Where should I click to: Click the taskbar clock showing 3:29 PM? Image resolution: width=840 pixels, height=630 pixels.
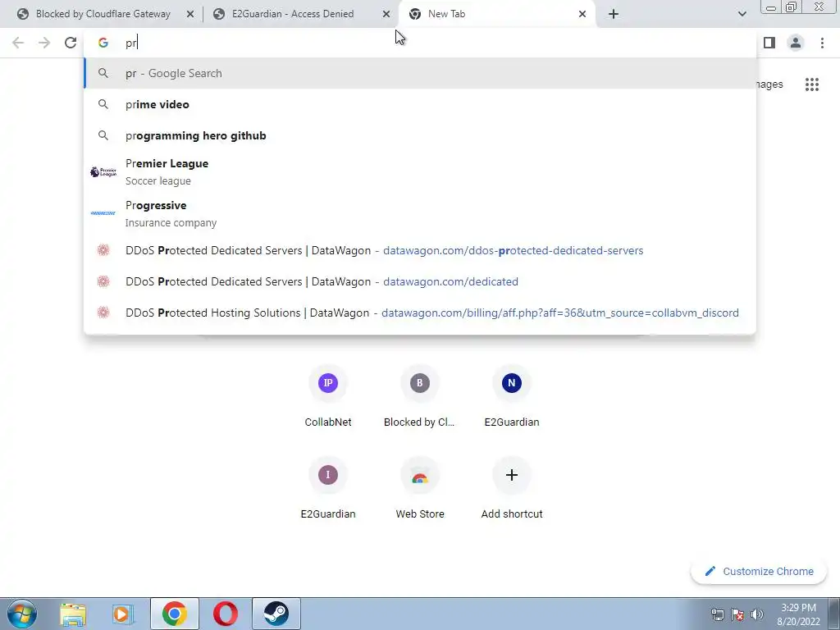(x=798, y=614)
